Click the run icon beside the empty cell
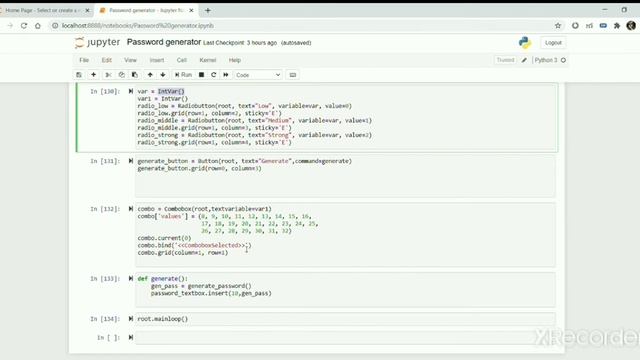640x360 pixels. [x=131, y=338]
